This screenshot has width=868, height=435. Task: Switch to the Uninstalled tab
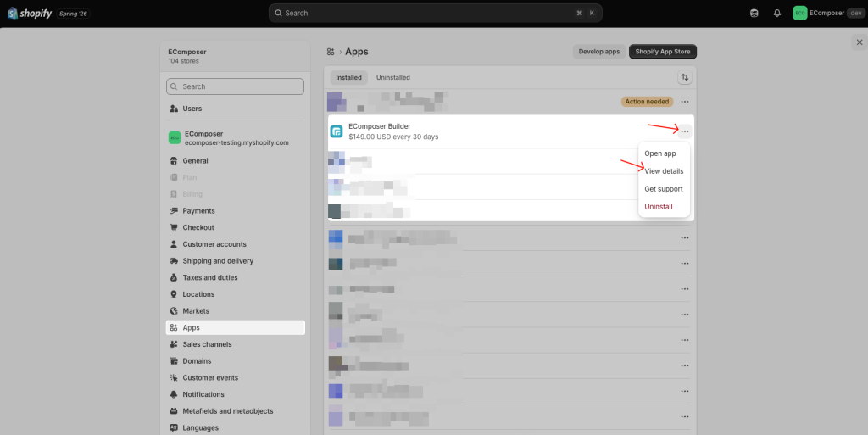coord(393,77)
